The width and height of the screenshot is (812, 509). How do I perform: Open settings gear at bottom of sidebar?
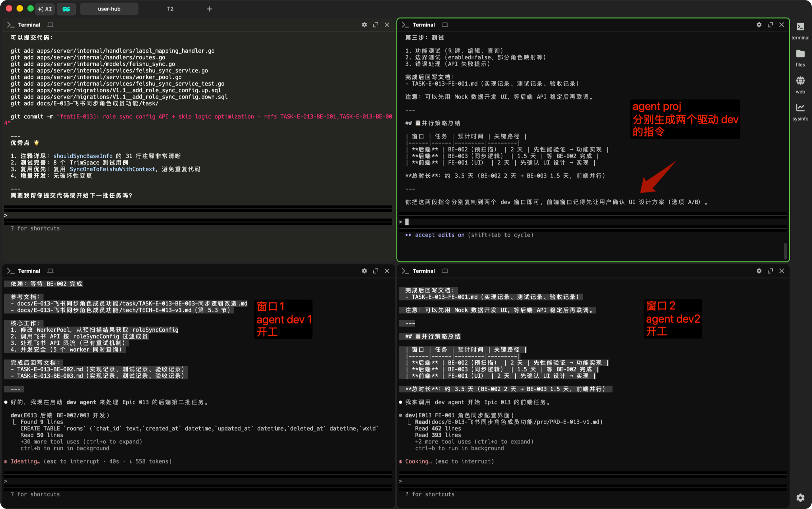[x=800, y=497]
